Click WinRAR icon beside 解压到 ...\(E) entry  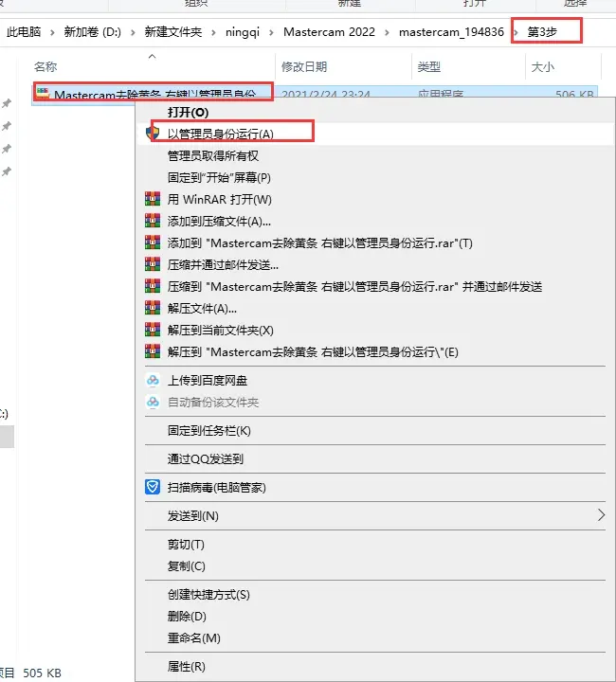[153, 351]
